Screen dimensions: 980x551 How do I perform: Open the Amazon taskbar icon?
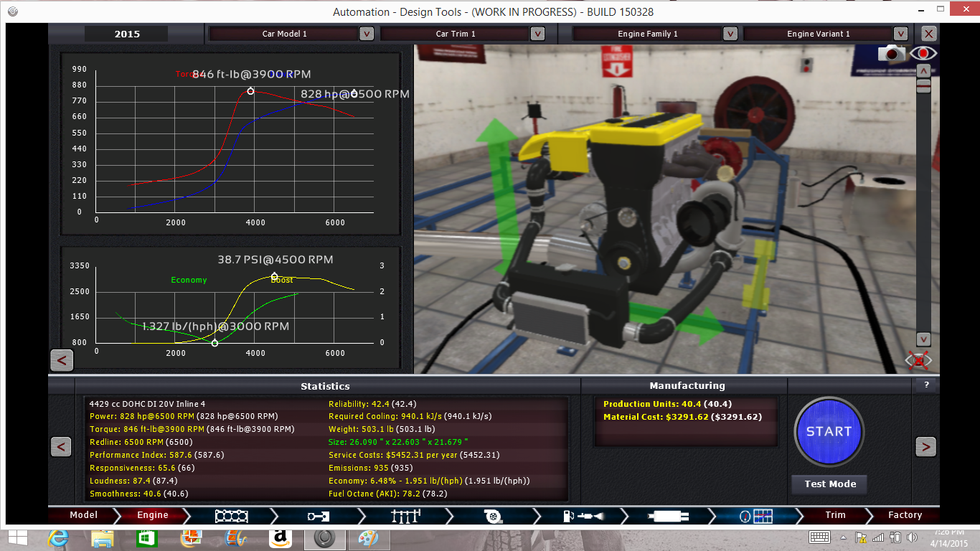point(280,537)
